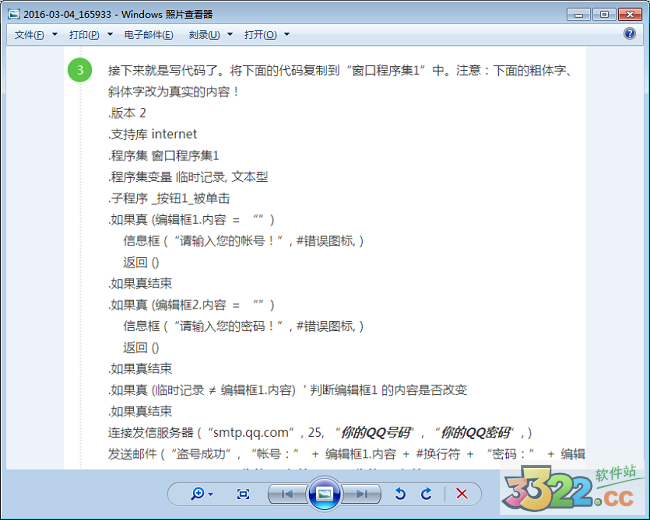The width and height of the screenshot is (650, 520).
Task: Click the line '.程序集变量 临时记录, 文本型'
Action: pos(188,177)
